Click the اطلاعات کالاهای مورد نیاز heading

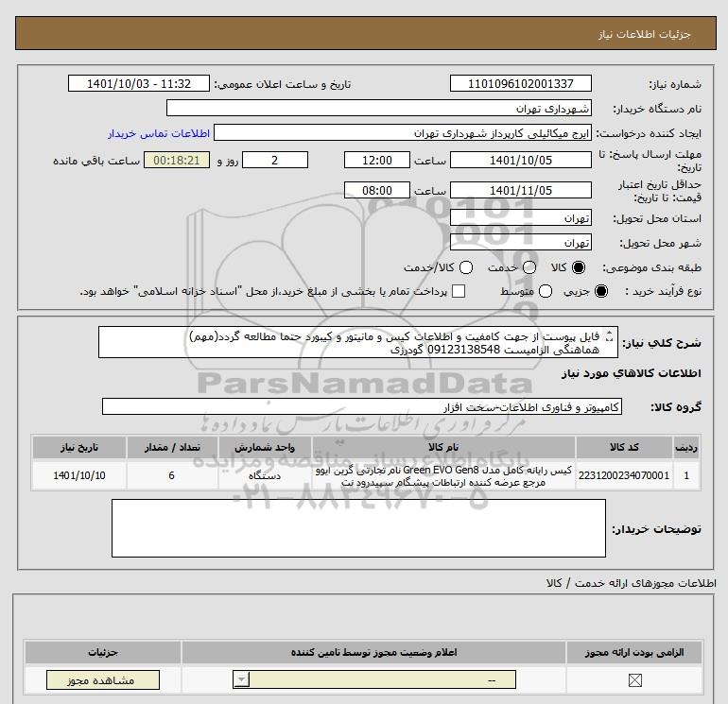tap(632, 373)
